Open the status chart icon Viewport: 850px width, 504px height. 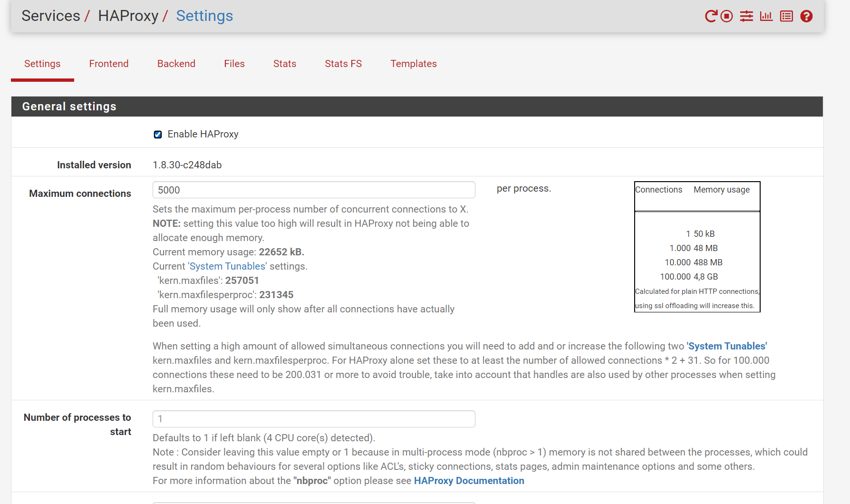[x=766, y=16]
